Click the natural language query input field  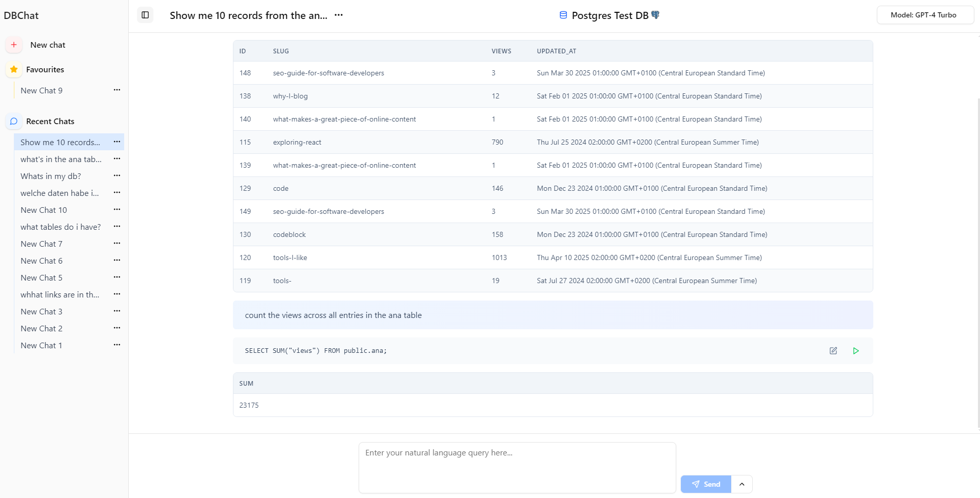(517, 467)
